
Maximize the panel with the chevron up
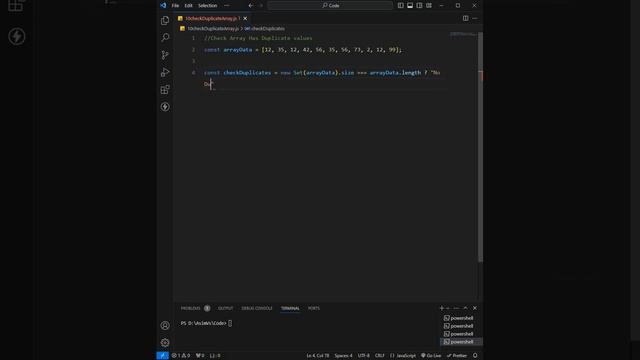[465, 308]
